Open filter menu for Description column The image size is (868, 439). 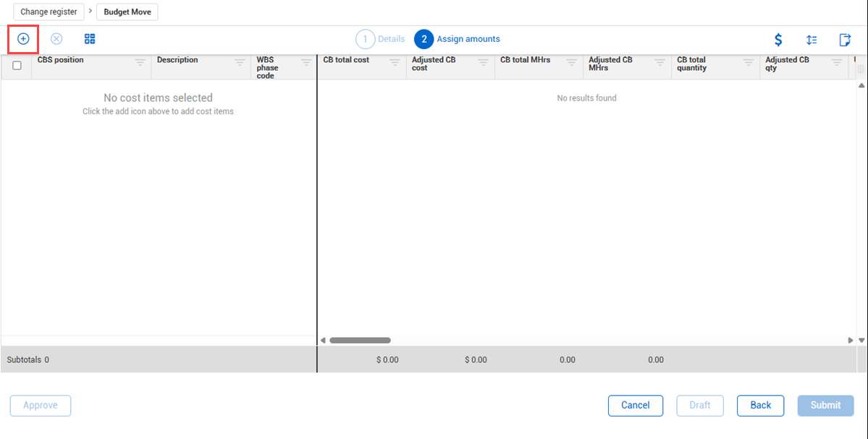click(x=240, y=63)
